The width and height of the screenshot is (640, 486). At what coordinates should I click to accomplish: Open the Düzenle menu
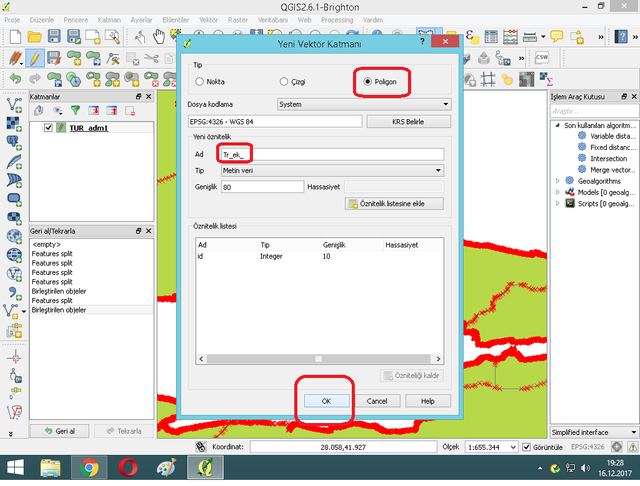[x=42, y=20]
